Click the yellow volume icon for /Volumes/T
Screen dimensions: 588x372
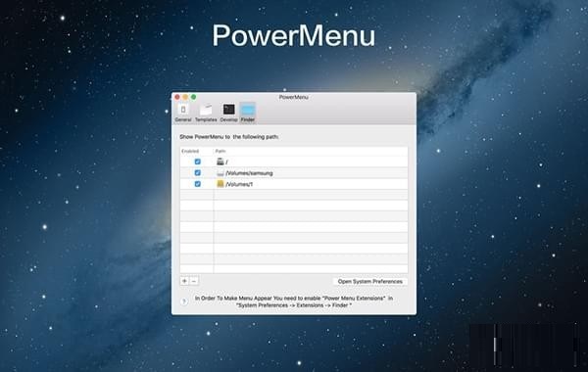point(220,184)
